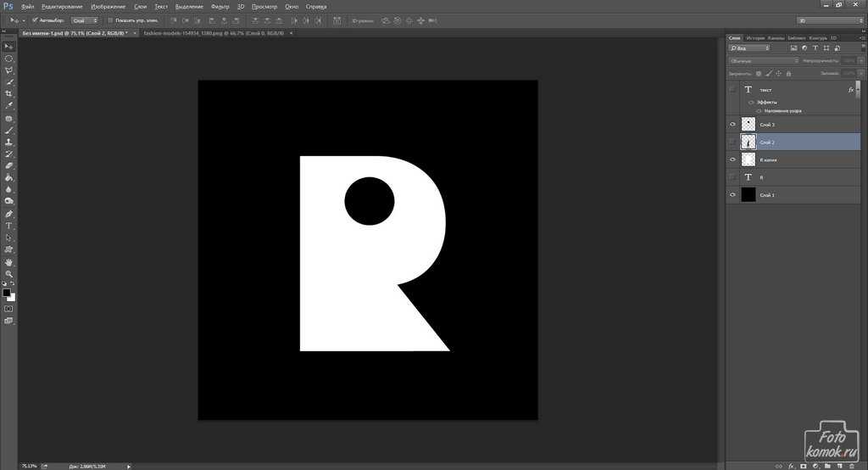Viewport: 868px width, 470px height.
Task: Collapse effects arrow on текст layer
Action: [x=858, y=90]
